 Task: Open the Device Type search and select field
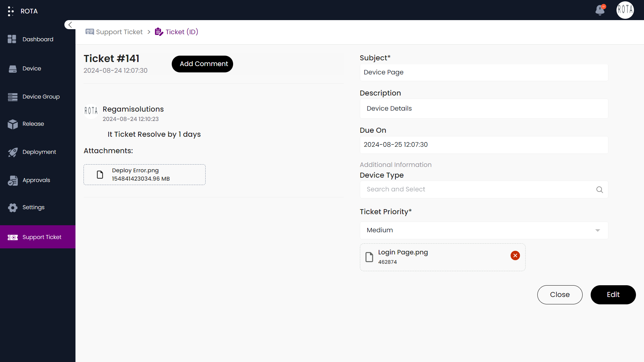pyautogui.click(x=484, y=189)
